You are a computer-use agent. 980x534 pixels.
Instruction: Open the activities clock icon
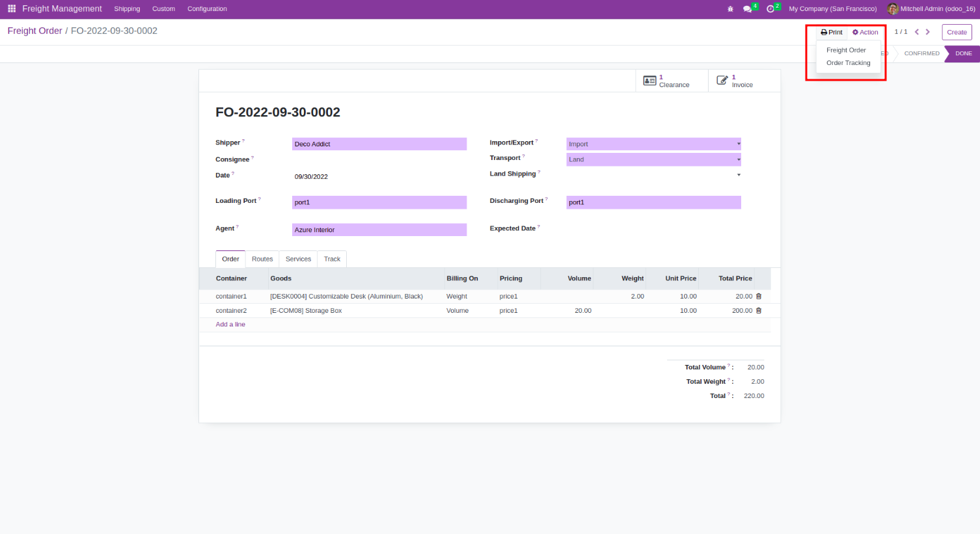pyautogui.click(x=770, y=9)
